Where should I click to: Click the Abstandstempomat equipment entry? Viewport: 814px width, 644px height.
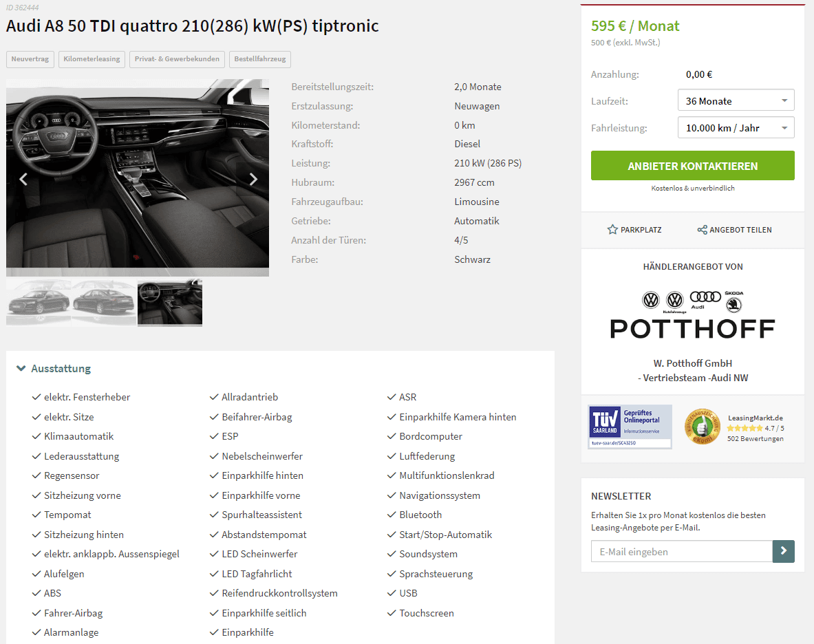(x=264, y=535)
